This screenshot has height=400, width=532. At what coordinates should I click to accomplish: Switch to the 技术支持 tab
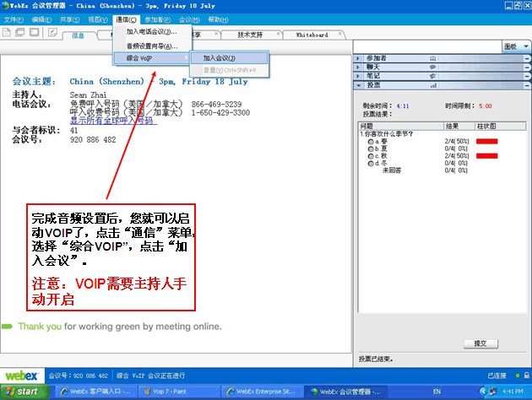[250, 35]
